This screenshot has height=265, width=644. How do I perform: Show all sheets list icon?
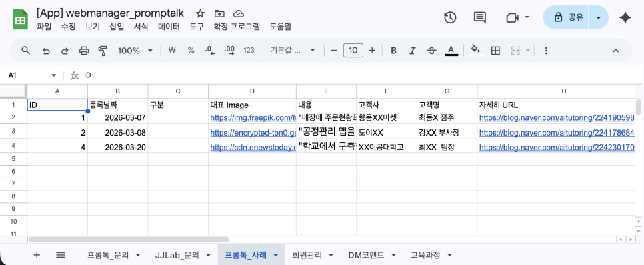tap(60, 255)
